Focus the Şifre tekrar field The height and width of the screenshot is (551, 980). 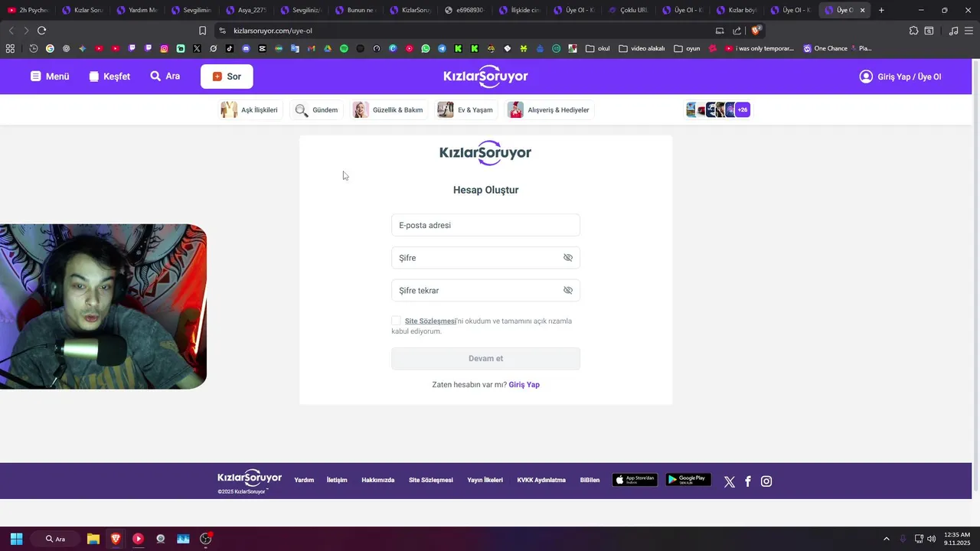pyautogui.click(x=485, y=291)
